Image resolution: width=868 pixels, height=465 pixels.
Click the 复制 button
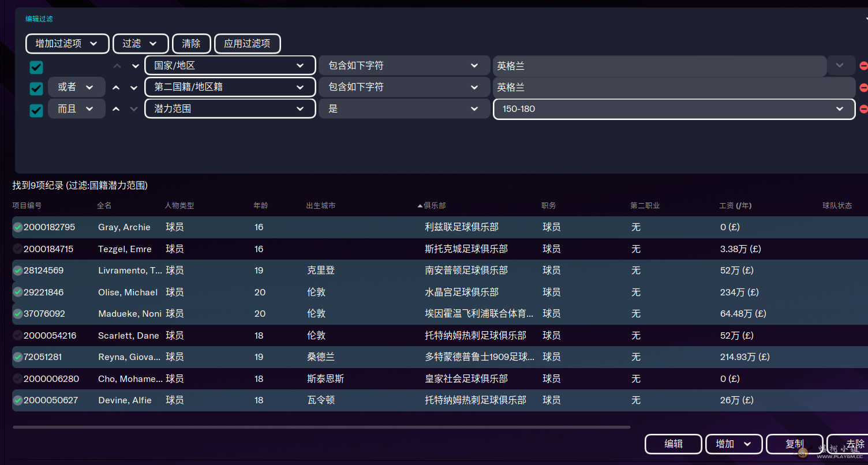795,444
